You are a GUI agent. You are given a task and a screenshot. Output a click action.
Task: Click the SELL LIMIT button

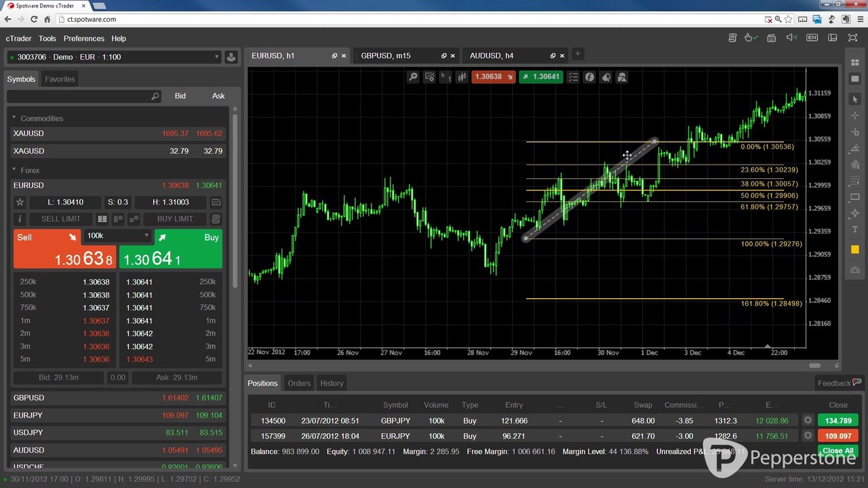click(x=61, y=219)
